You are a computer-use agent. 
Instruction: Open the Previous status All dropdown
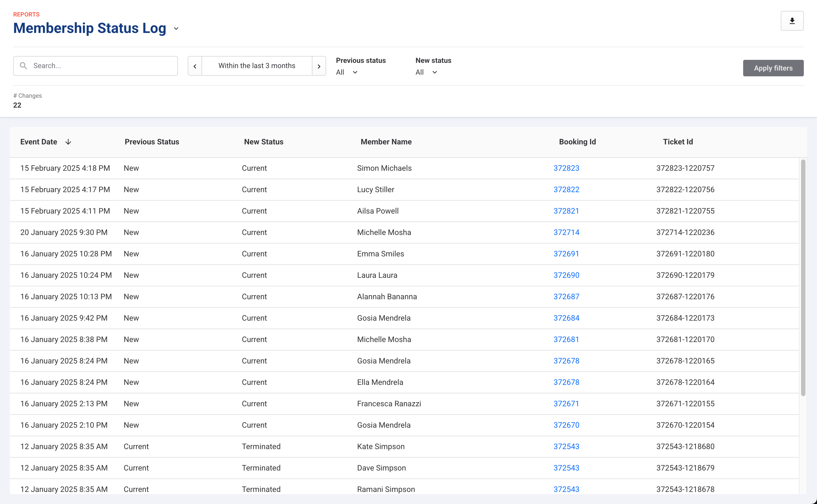click(x=347, y=72)
